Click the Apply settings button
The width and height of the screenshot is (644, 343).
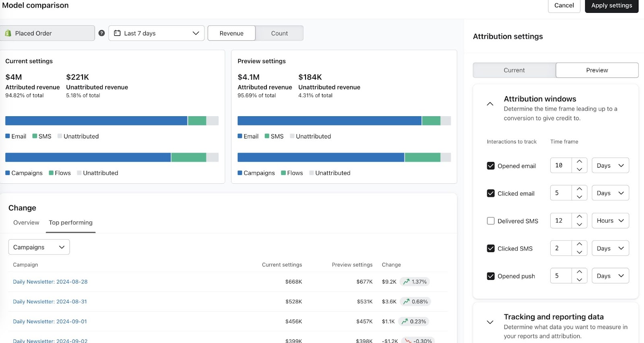pyautogui.click(x=611, y=6)
